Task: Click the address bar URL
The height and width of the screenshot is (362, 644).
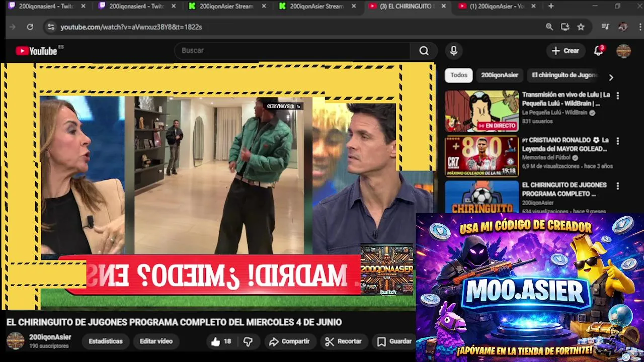Action: [131, 27]
